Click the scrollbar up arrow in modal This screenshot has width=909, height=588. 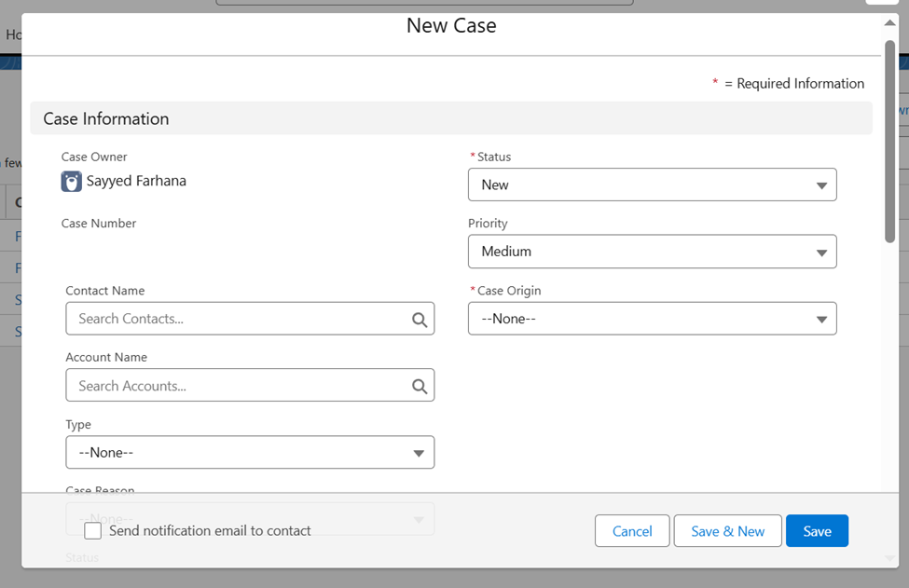click(889, 23)
